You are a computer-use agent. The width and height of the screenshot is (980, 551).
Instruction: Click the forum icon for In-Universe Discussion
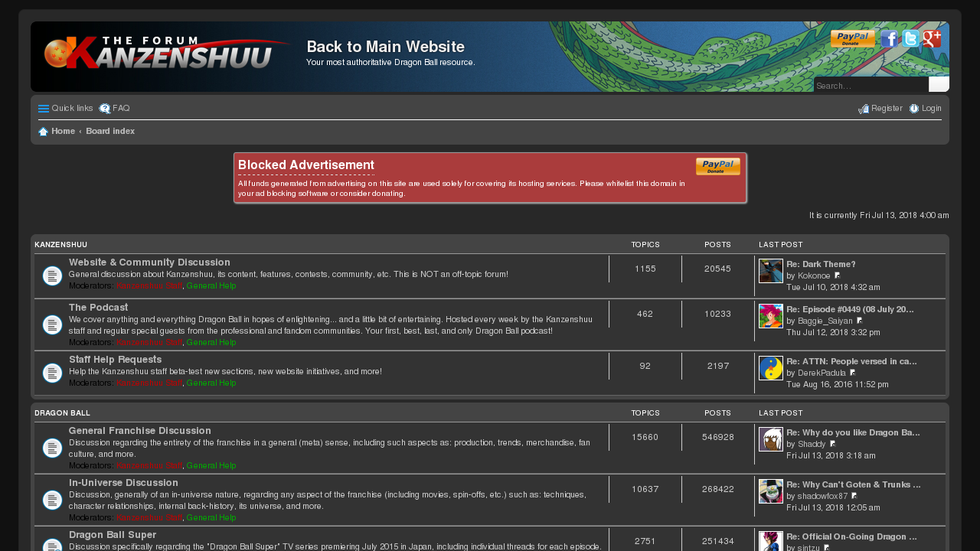(x=52, y=500)
